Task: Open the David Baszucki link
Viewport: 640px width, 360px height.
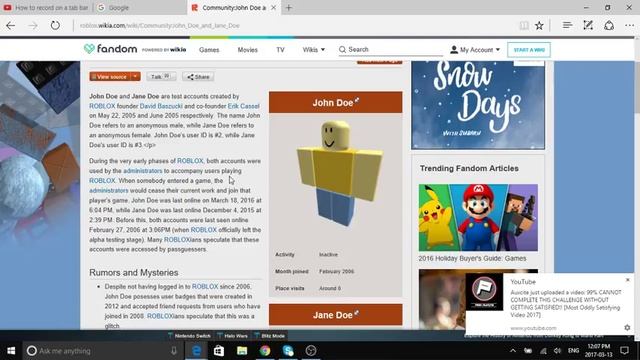Action: [x=161, y=106]
